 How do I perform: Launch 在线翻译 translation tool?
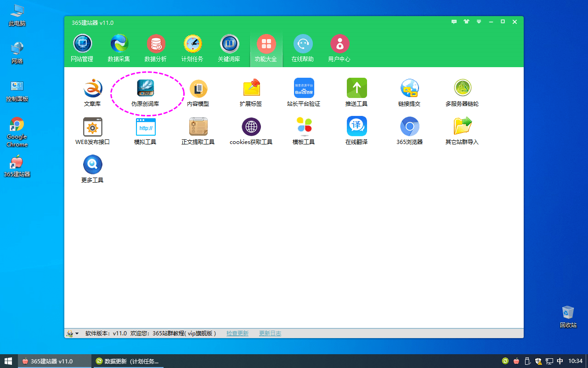(356, 131)
